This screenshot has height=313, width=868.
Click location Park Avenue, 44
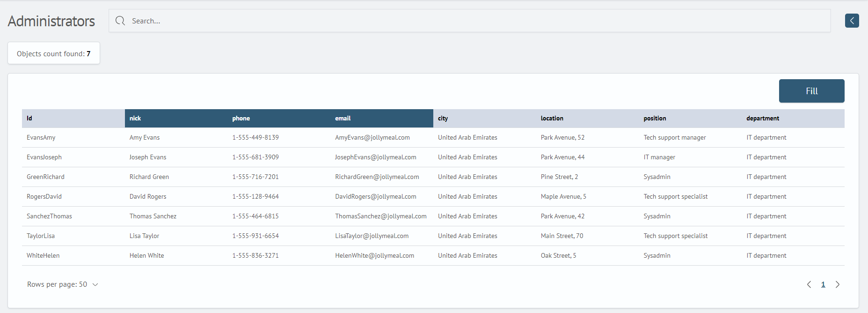[x=563, y=157]
